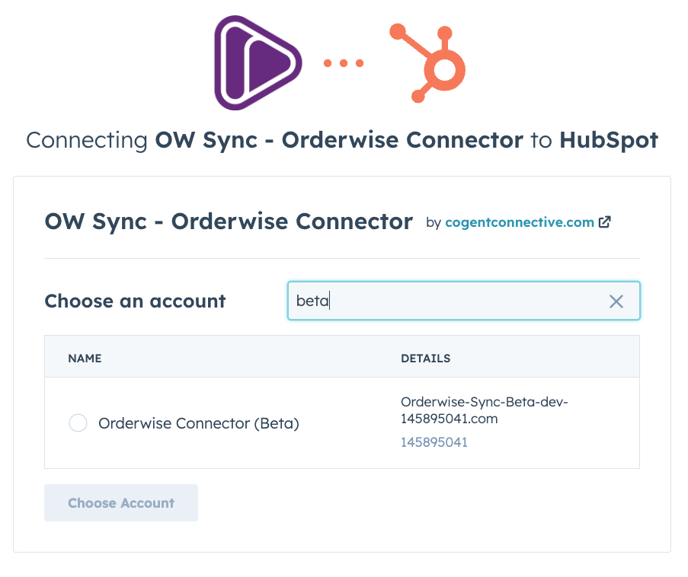Click the orange HubSpot sprocket logo
The width and height of the screenshot is (688, 577).
point(427,63)
